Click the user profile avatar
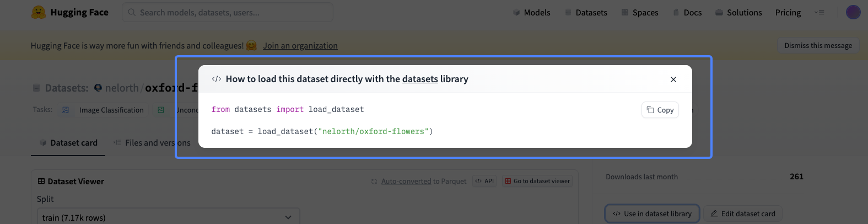The width and height of the screenshot is (868, 224). pyautogui.click(x=853, y=12)
